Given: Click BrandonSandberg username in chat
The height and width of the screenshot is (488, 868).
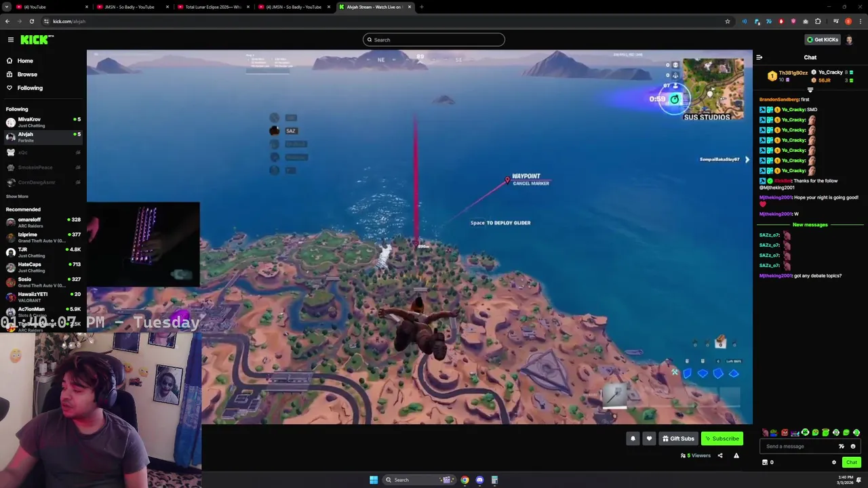Looking at the screenshot, I should click(x=779, y=100).
